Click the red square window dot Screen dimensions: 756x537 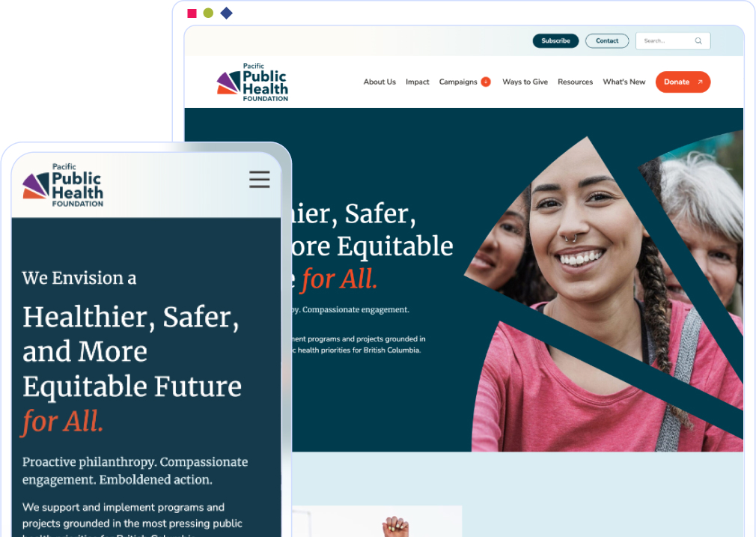coord(192,13)
